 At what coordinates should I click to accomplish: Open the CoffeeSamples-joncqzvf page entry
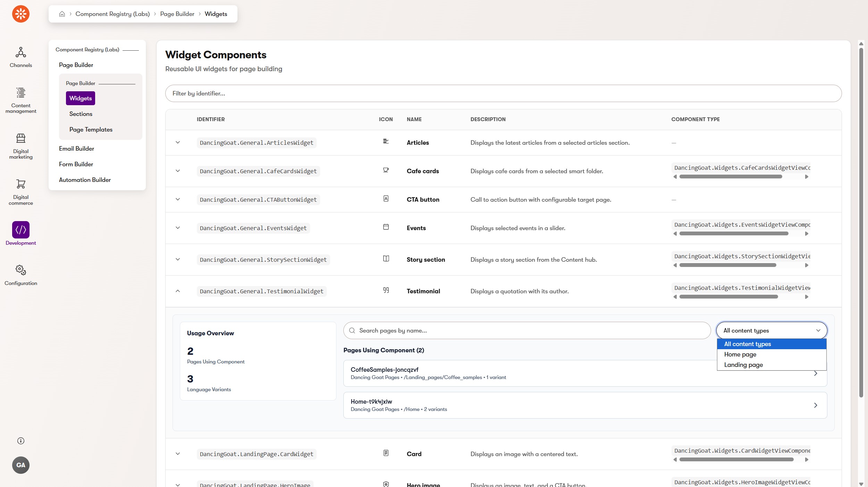click(585, 373)
